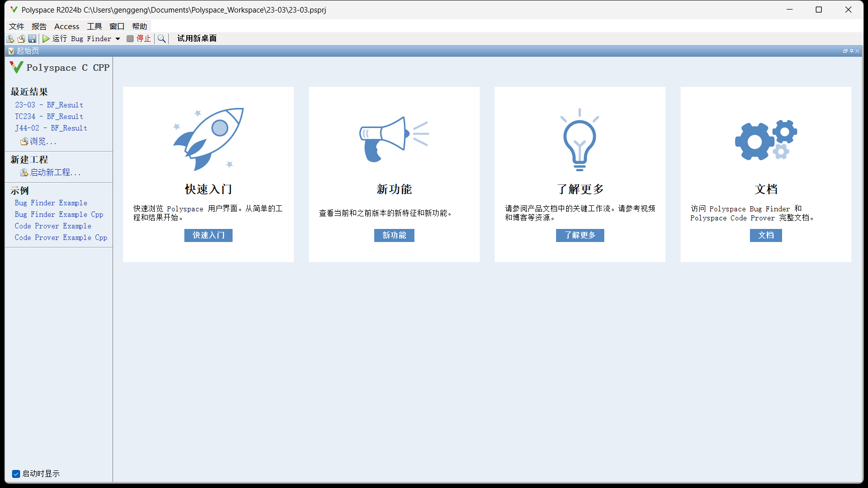Click the 了解更多 blue button
The image size is (868, 488).
580,235
